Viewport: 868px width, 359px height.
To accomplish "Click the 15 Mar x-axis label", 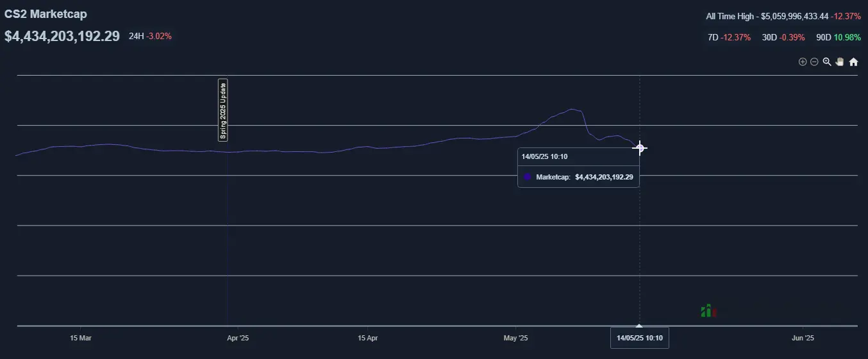I will pos(81,337).
